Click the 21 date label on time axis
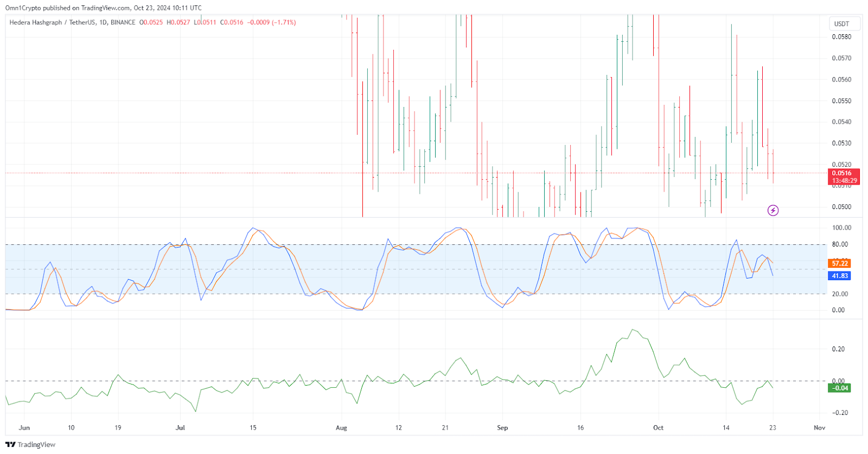868x454 pixels. pyautogui.click(x=445, y=428)
